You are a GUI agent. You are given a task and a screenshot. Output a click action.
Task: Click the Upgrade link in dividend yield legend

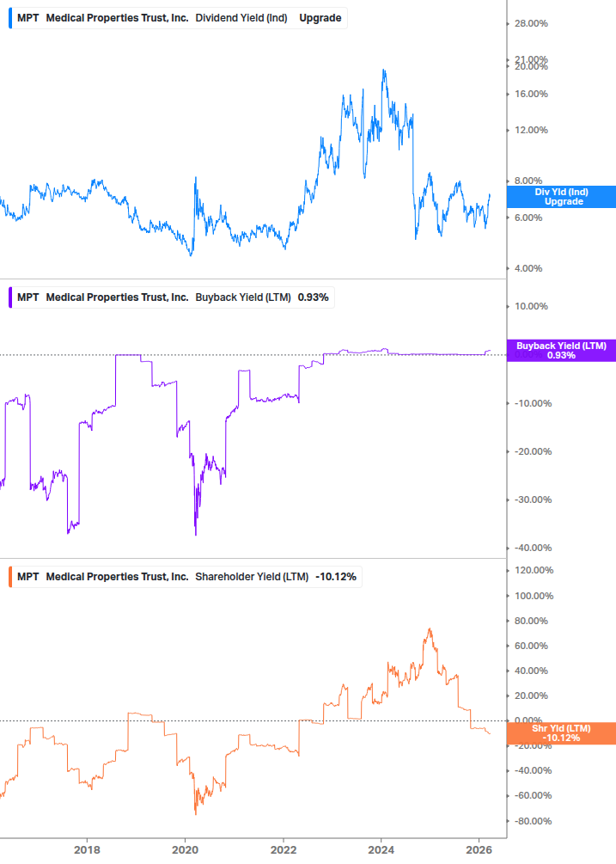320,18
